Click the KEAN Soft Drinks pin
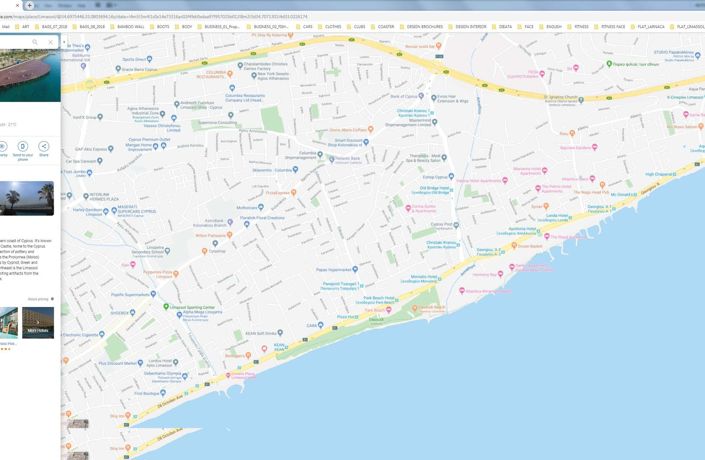This screenshot has width=705, height=460. coord(280,333)
